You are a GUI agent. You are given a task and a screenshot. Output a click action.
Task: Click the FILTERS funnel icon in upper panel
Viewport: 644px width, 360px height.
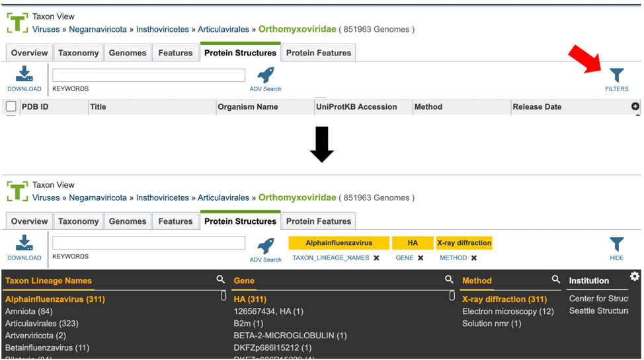pyautogui.click(x=616, y=75)
